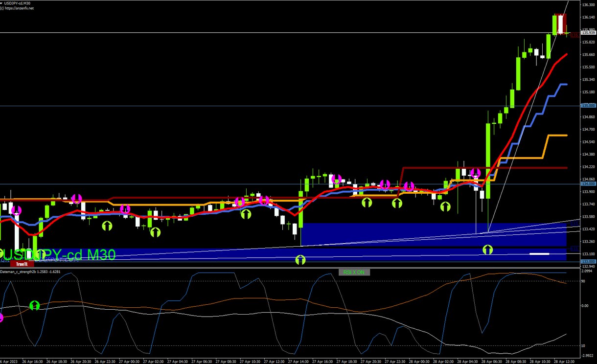
Task: Click the 2.0994 indicator scale value
Action: pos(587,271)
